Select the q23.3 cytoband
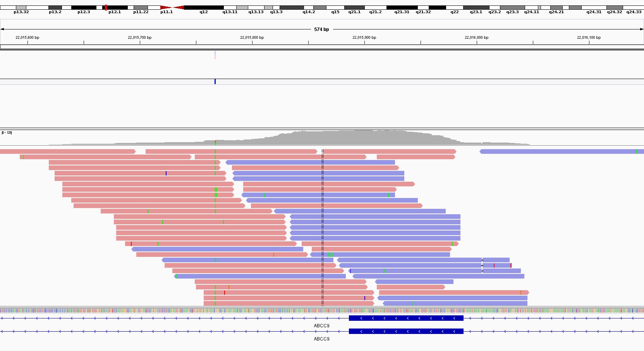This screenshot has width=644, height=351. (512, 7)
